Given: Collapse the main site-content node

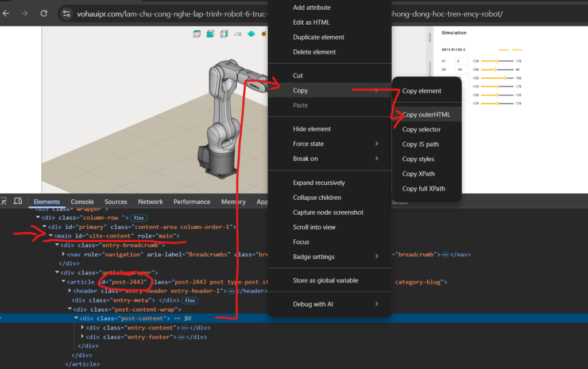Looking at the screenshot, I should pyautogui.click(x=51, y=236).
